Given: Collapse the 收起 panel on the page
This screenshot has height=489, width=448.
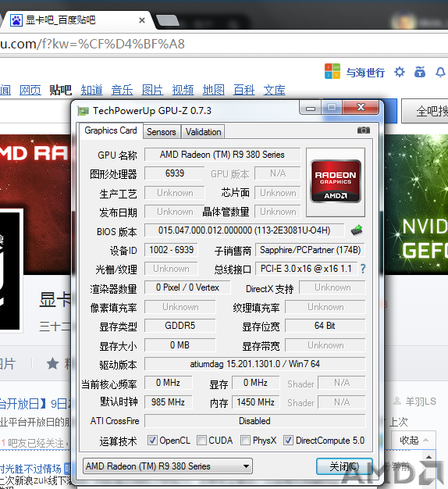Looking at the screenshot, I should tap(414, 441).
